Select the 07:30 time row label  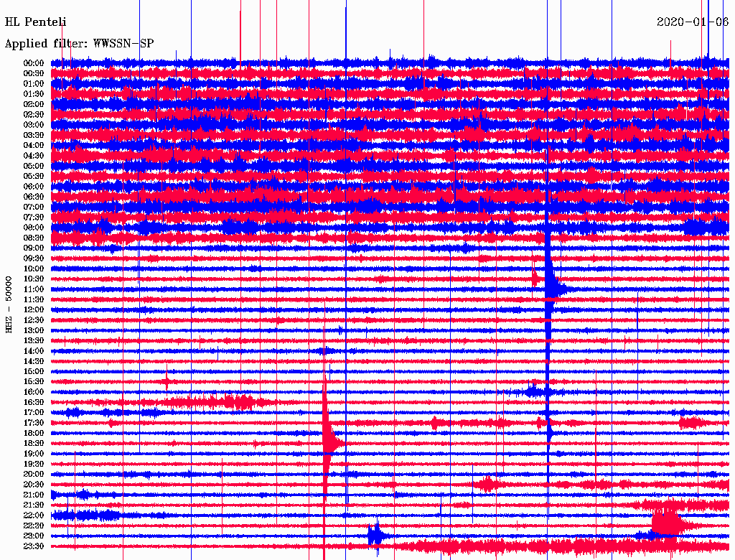pos(34,218)
